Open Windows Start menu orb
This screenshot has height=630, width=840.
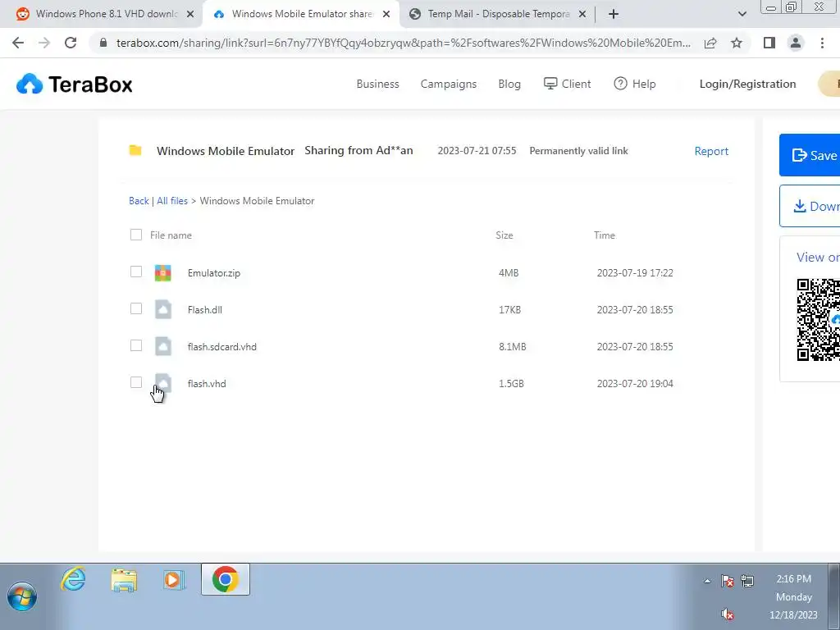click(22, 597)
